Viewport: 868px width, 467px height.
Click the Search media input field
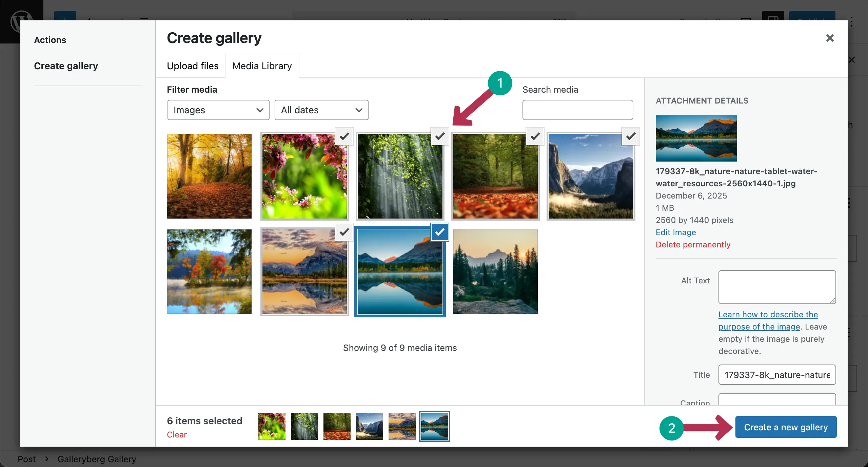(577, 110)
